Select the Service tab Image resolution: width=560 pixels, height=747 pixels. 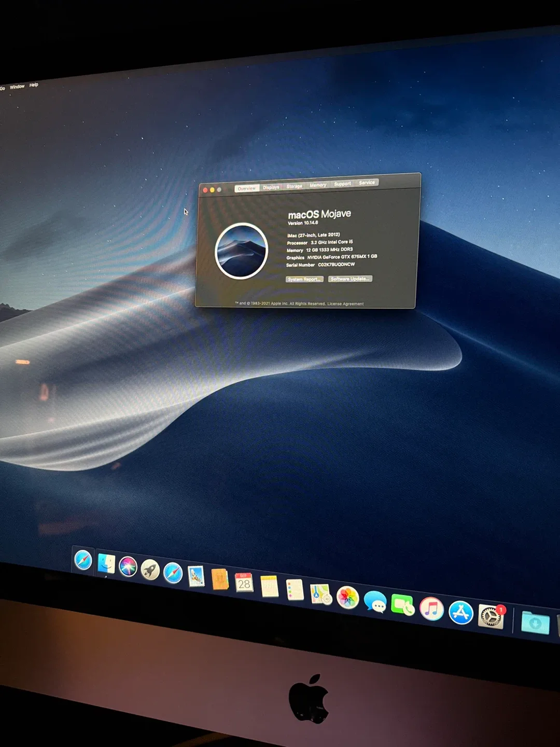pyautogui.click(x=367, y=183)
